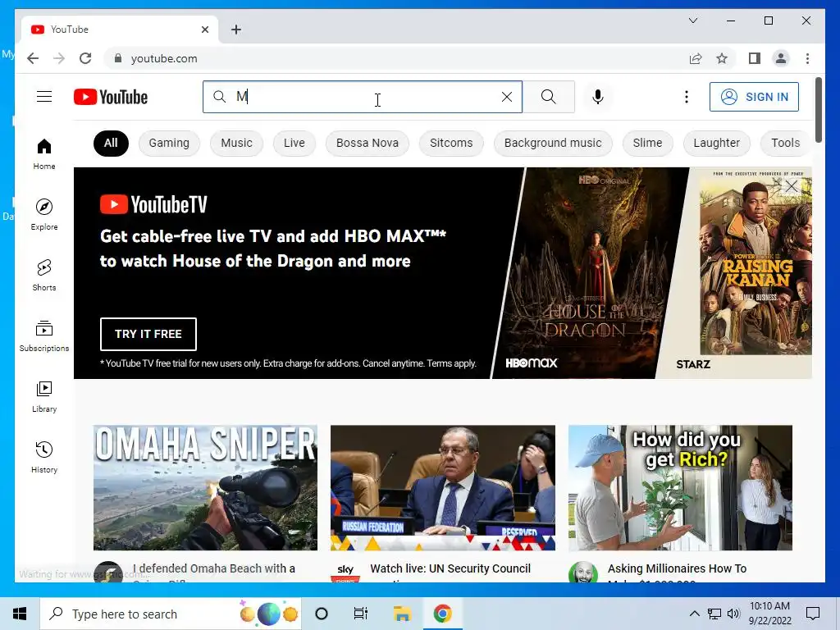
Task: Open Chrome's three-dot menu
Action: pyautogui.click(x=807, y=58)
